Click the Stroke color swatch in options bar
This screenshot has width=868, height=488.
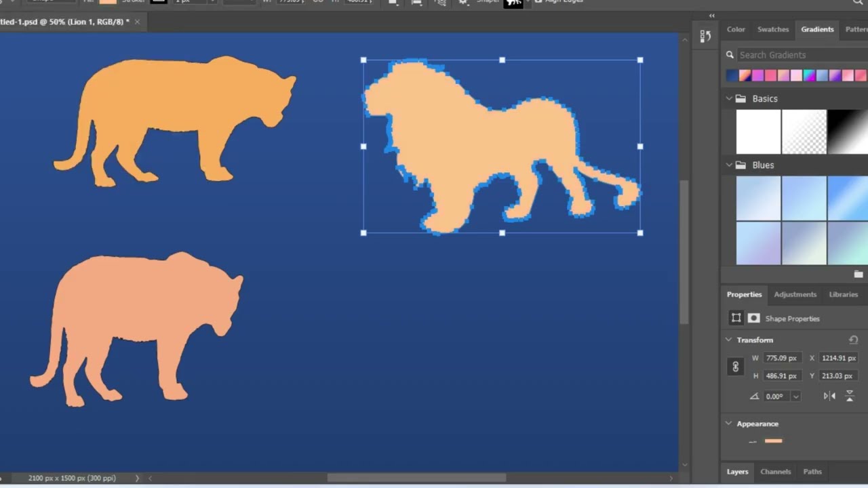click(x=159, y=2)
